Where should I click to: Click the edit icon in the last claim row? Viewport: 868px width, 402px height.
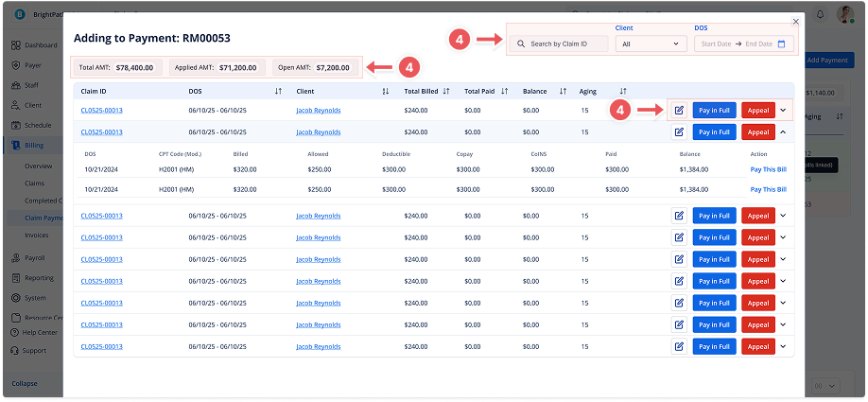pyautogui.click(x=679, y=347)
